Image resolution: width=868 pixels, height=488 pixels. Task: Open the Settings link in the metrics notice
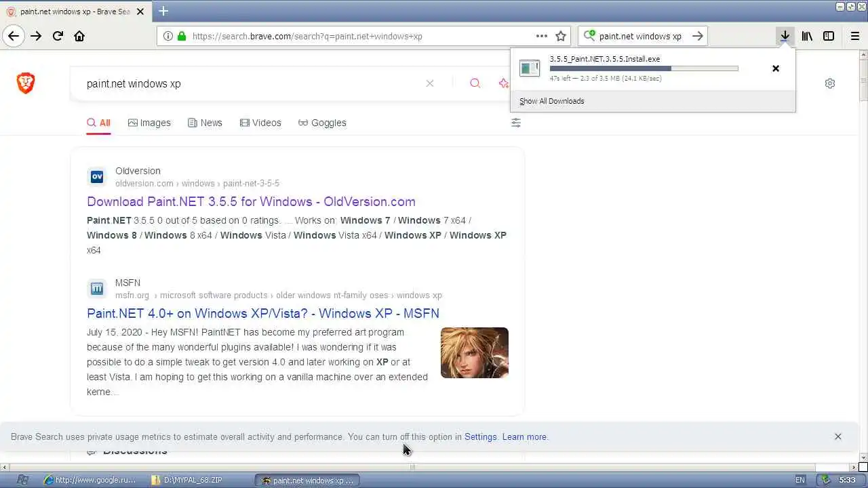pyautogui.click(x=481, y=437)
